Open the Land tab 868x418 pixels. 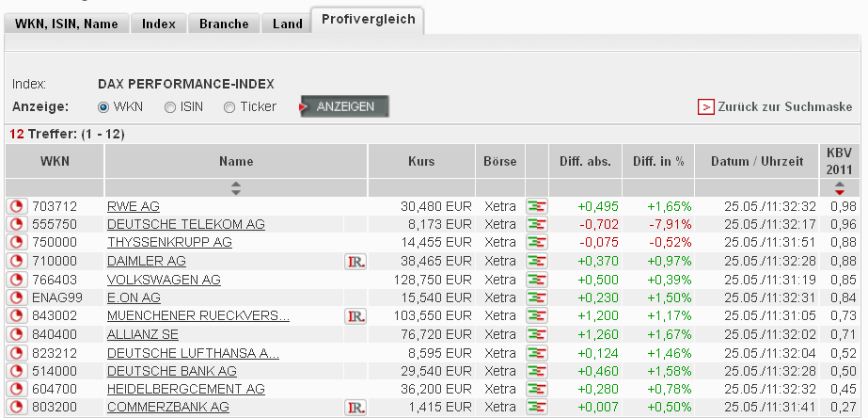288,24
